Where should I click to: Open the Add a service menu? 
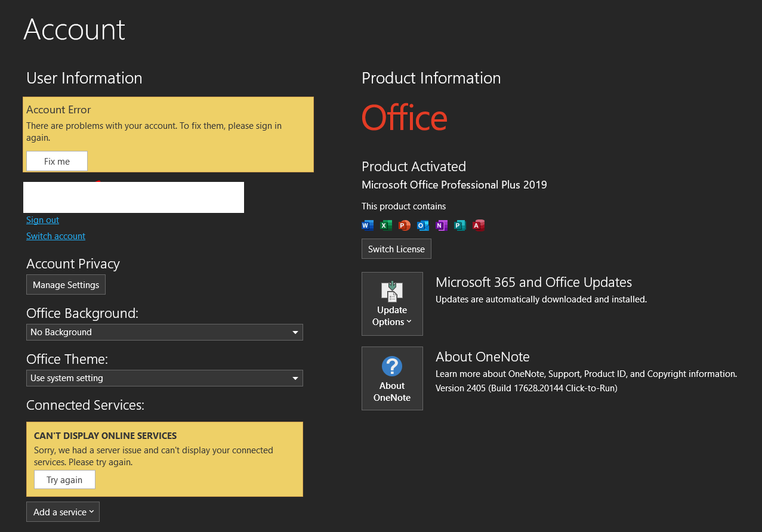63,512
